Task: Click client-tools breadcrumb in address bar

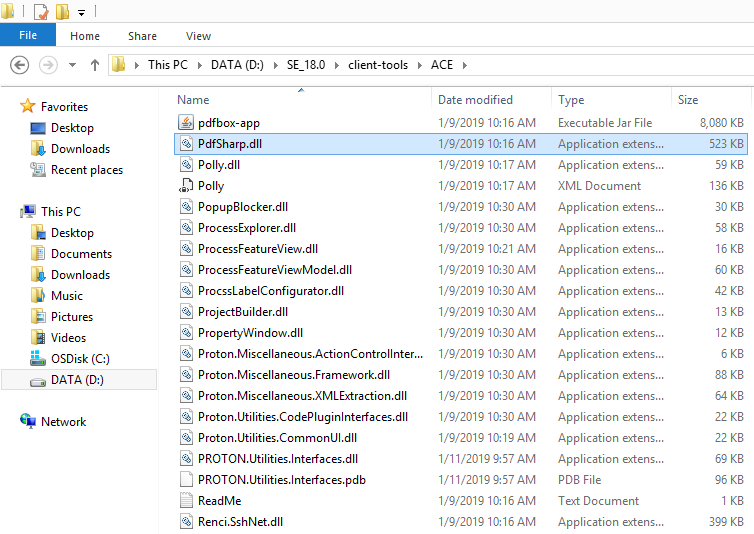Action: click(378, 65)
